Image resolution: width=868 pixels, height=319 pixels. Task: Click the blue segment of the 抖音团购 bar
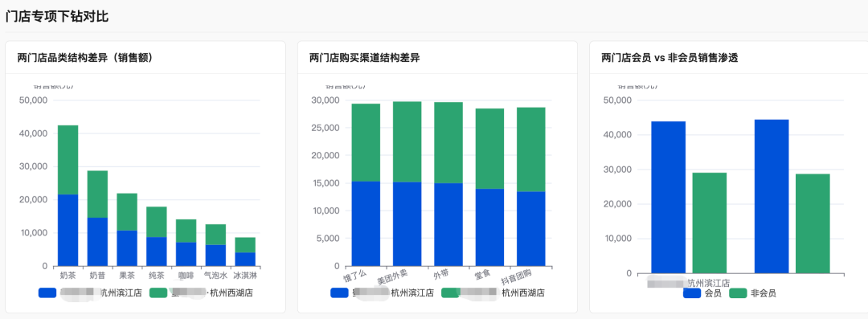[x=531, y=229]
